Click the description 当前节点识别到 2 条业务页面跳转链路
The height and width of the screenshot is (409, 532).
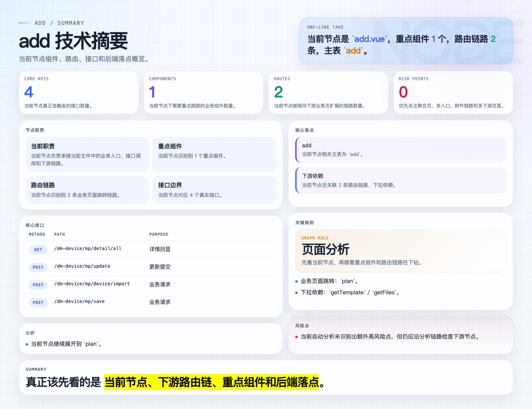[76, 195]
